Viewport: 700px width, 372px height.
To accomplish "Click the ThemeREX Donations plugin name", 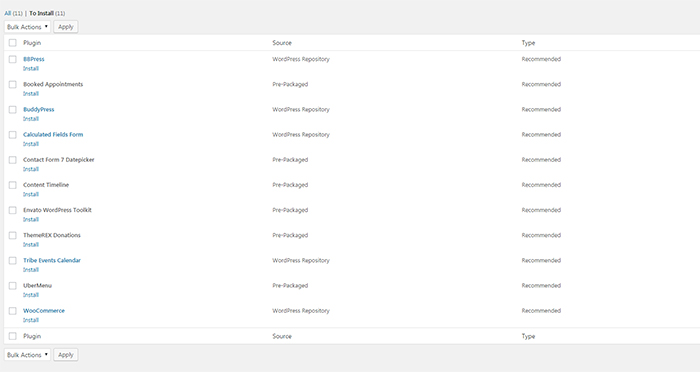I will pos(52,235).
